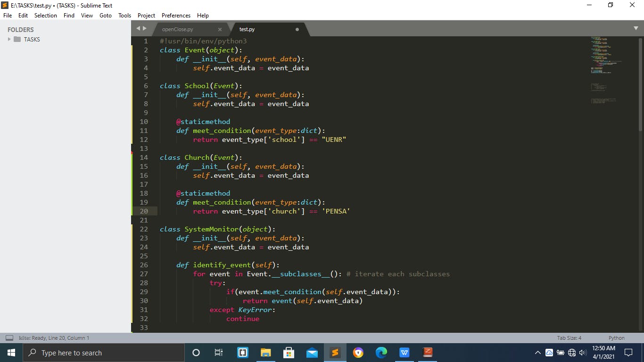Click the Sublime Text title bar logo
The image size is (644, 362).
point(5,5)
